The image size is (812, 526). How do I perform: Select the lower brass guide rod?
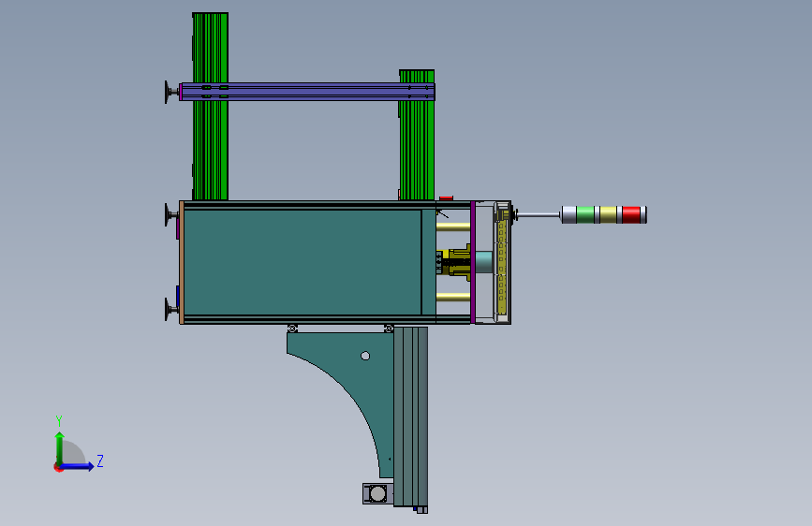click(453, 297)
